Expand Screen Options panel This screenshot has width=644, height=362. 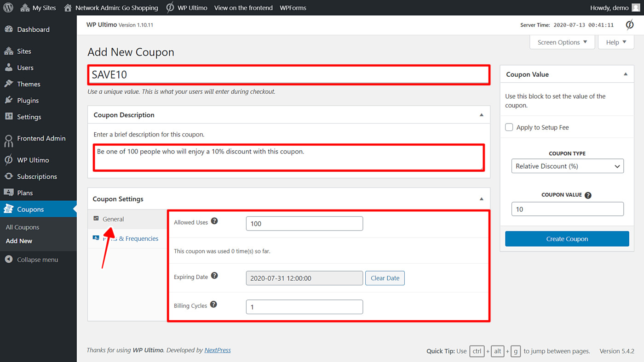pyautogui.click(x=562, y=42)
